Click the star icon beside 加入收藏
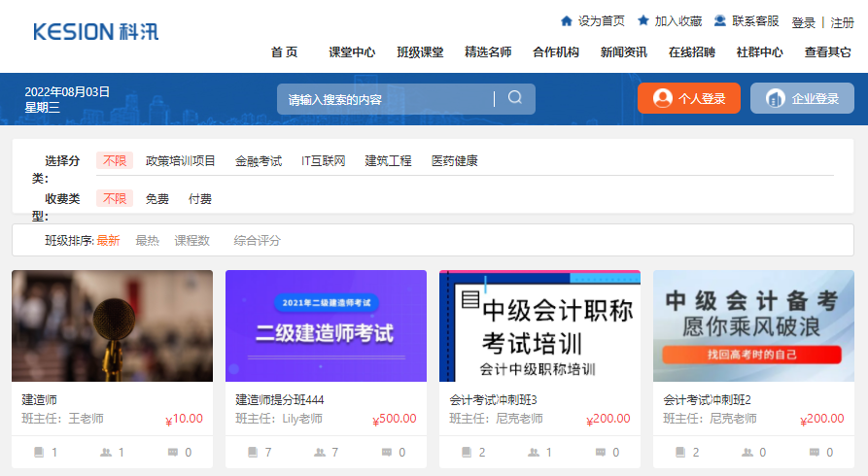Image resolution: width=868 pixels, height=476 pixels. pos(642,20)
